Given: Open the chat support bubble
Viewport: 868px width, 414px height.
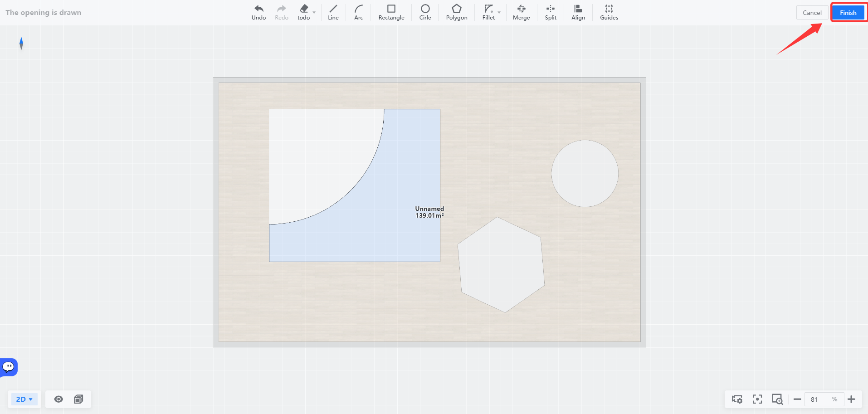Looking at the screenshot, I should pos(8,367).
